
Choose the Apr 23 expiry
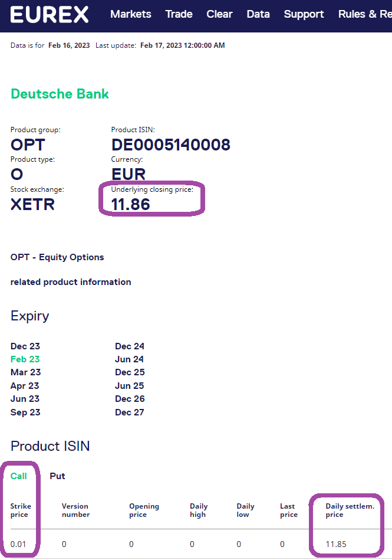[x=25, y=386]
